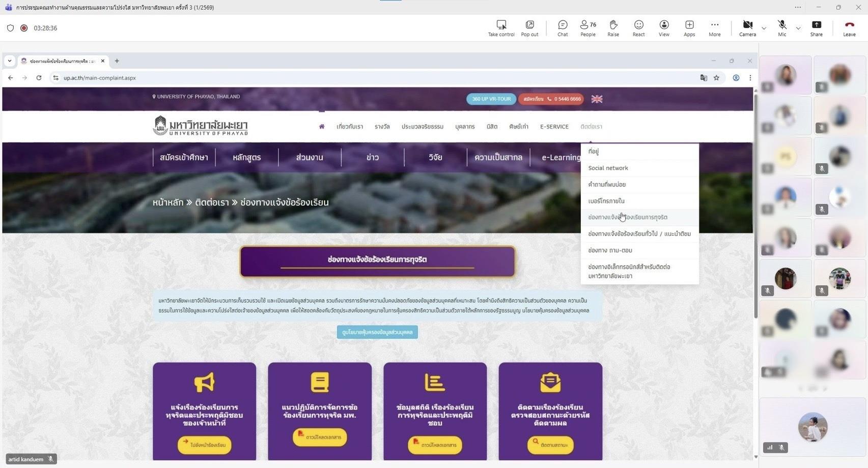Click the Share content icon

816,28
